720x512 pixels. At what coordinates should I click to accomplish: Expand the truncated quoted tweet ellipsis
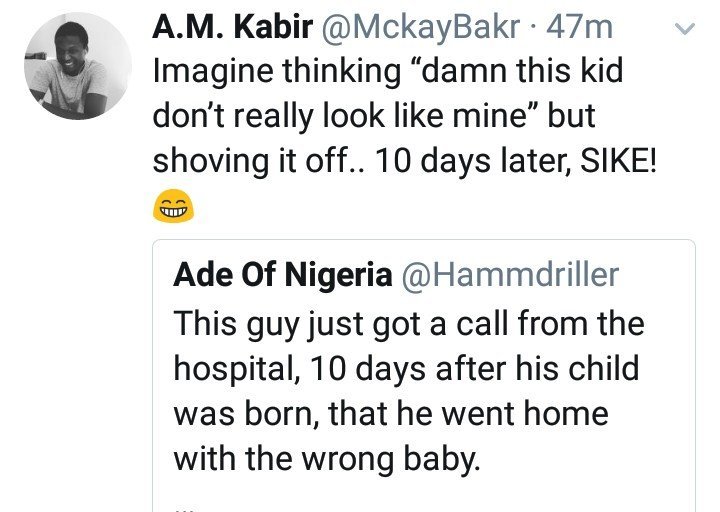point(182,505)
